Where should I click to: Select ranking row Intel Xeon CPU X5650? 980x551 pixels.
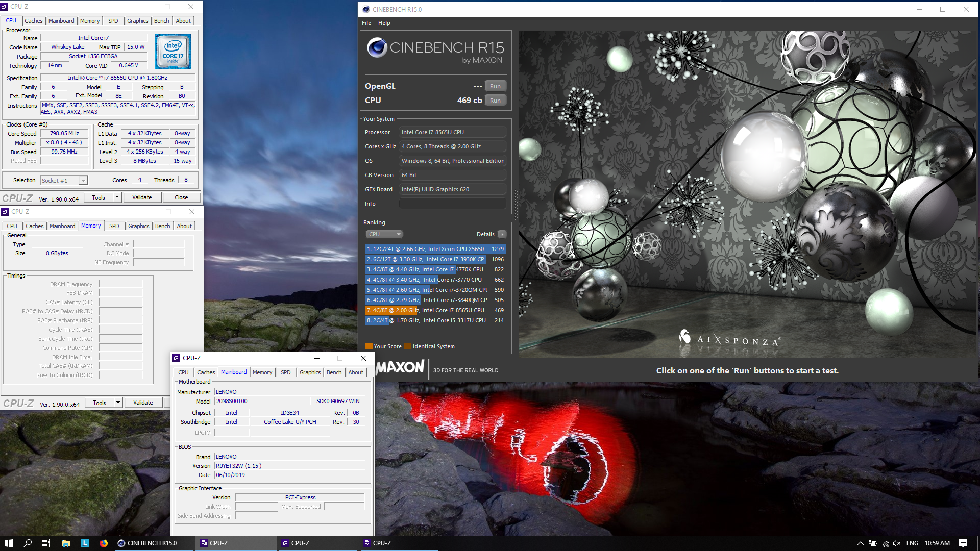435,249
